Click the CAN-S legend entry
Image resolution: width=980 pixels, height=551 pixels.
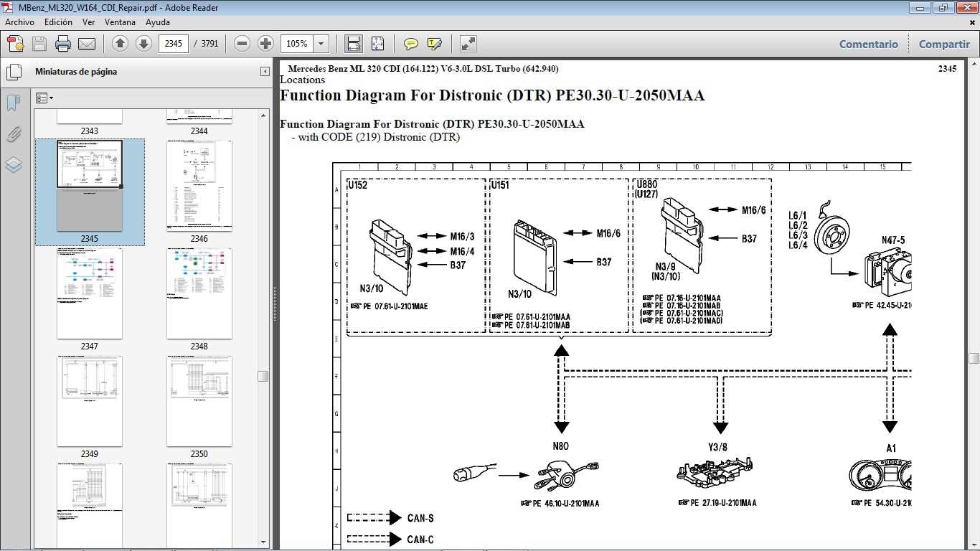[x=390, y=518]
